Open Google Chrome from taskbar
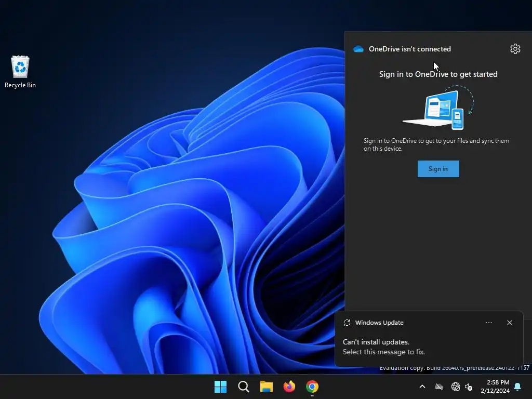 312,387
